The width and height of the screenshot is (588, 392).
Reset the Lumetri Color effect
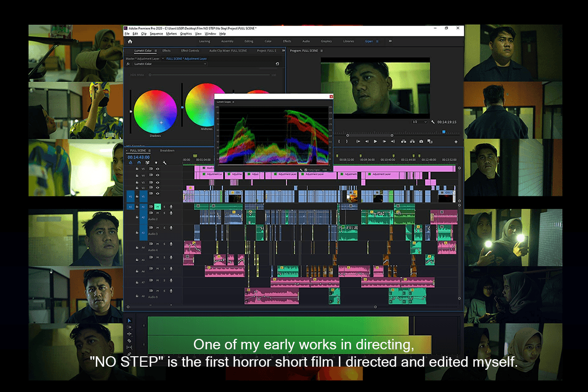point(278,64)
